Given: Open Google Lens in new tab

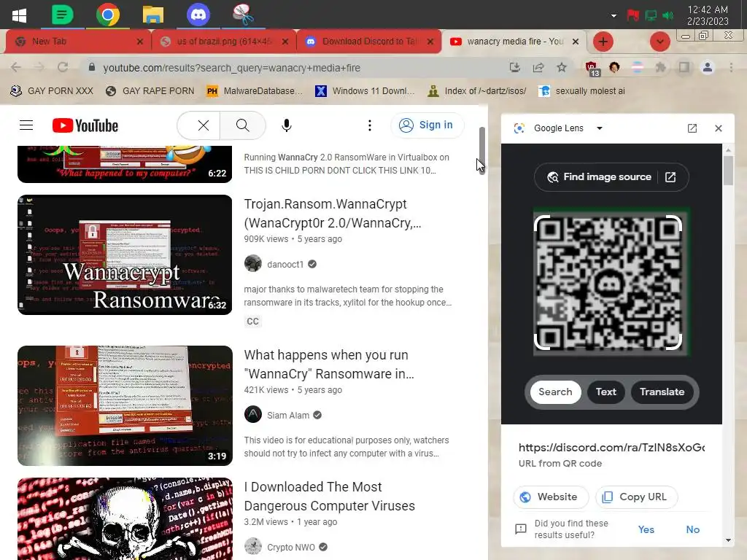Looking at the screenshot, I should click(x=692, y=128).
